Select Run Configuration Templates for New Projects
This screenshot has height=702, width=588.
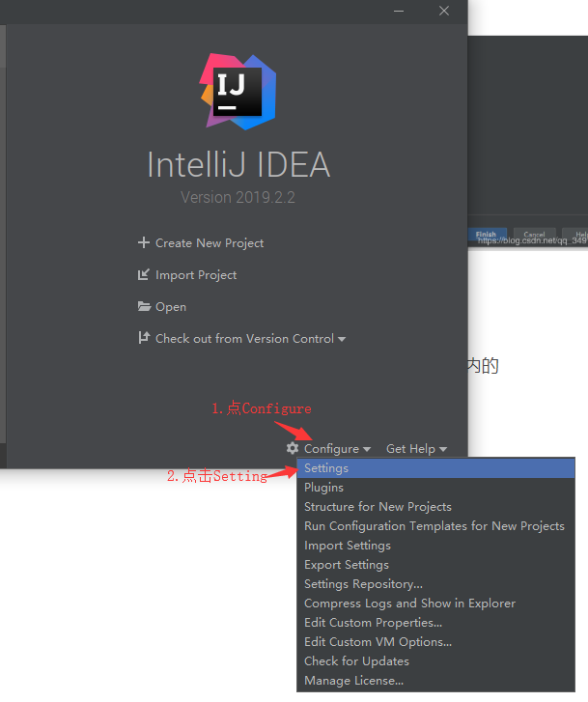point(435,526)
